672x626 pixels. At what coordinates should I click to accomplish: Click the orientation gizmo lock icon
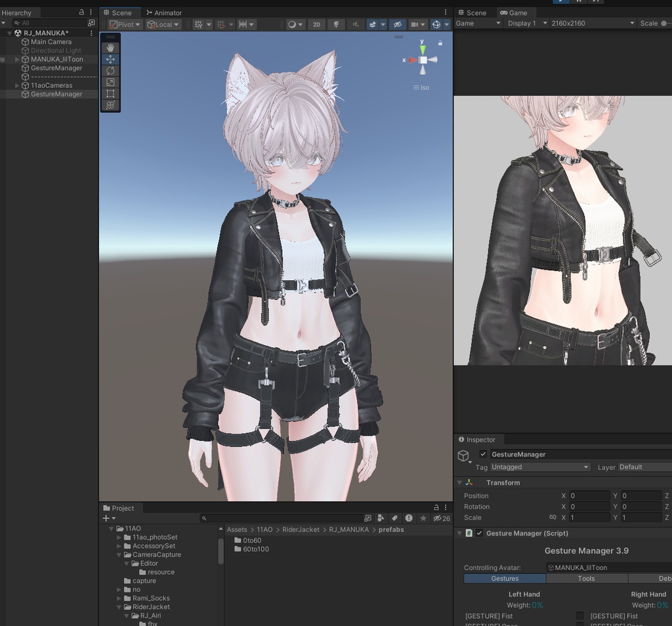tap(440, 43)
